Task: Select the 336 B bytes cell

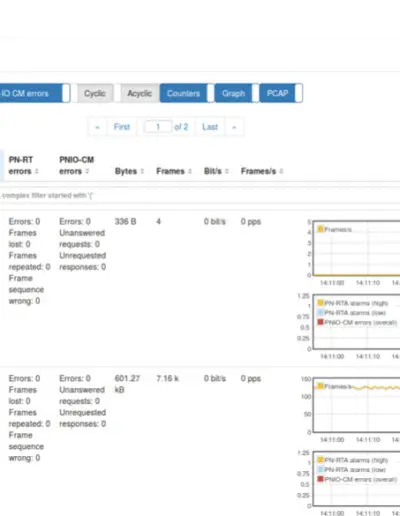Action: point(125,222)
